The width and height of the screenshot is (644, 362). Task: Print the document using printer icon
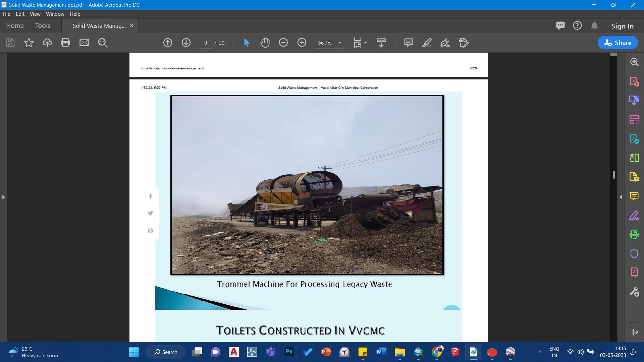click(65, 43)
